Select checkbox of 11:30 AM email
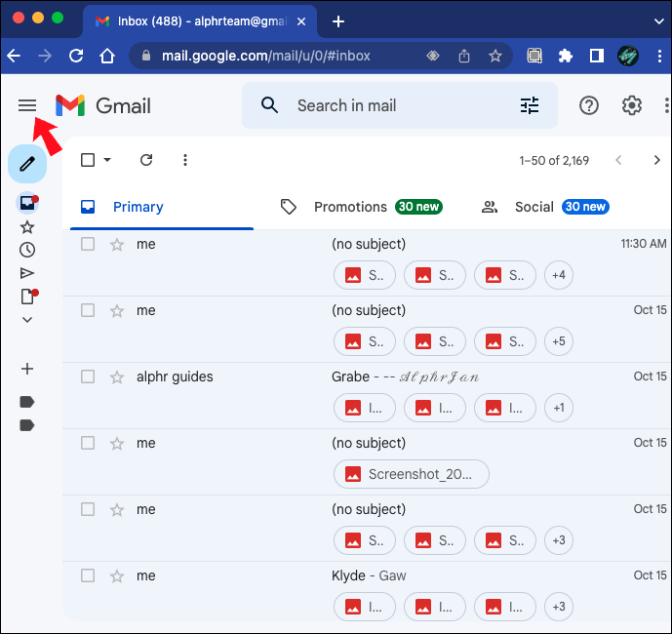This screenshot has height=634, width=672. pyautogui.click(x=88, y=244)
